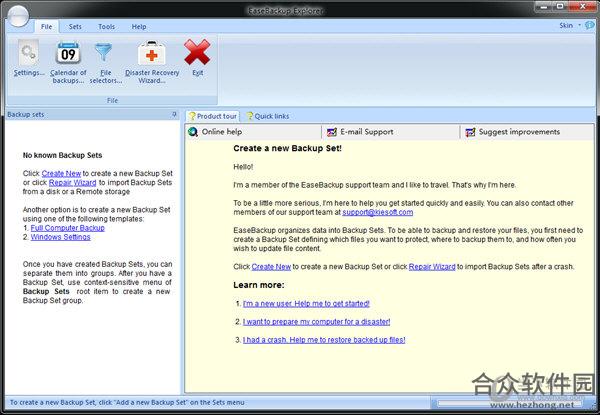Click Create New link in product tour
This screenshot has height=415, width=600.
click(271, 267)
